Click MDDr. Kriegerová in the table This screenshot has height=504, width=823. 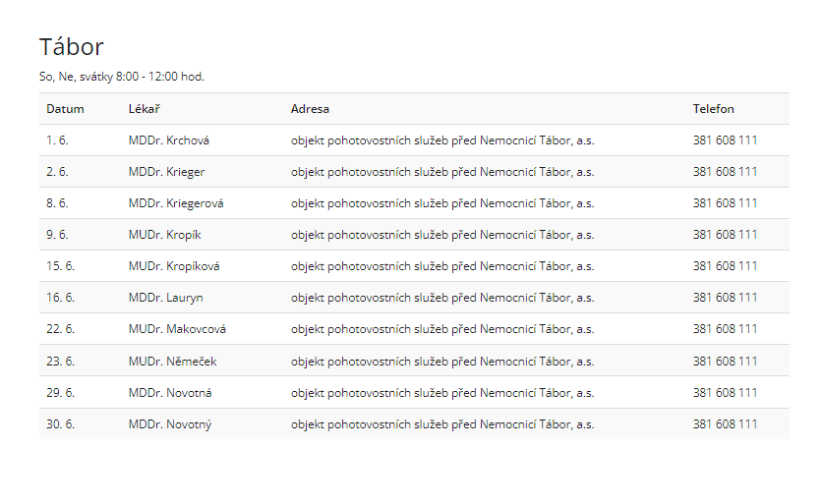click(x=176, y=203)
